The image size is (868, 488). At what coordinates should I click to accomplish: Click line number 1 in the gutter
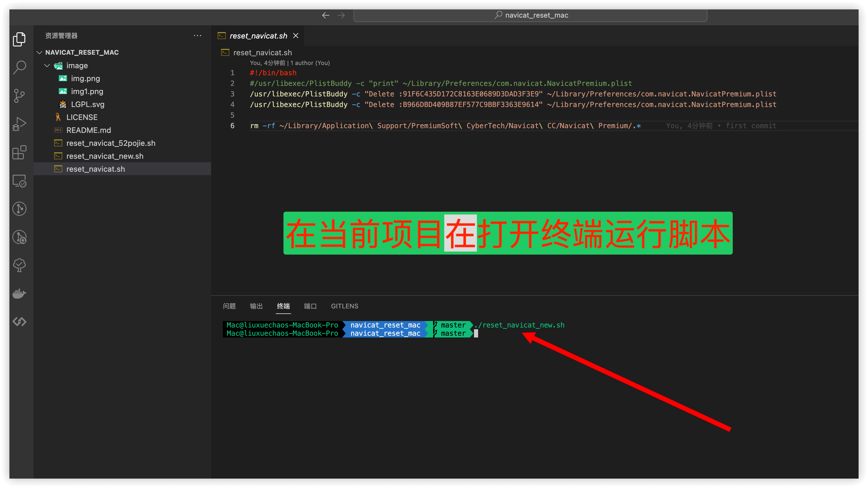coord(232,73)
